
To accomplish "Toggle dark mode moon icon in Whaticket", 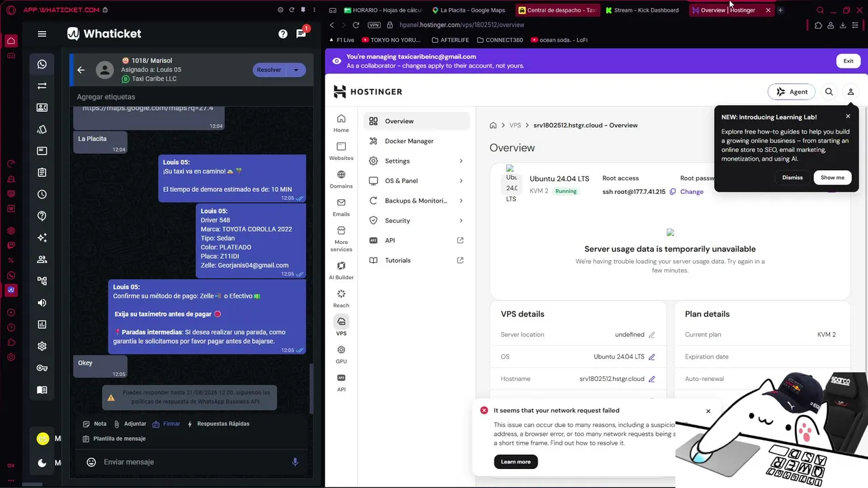I will coord(42,463).
